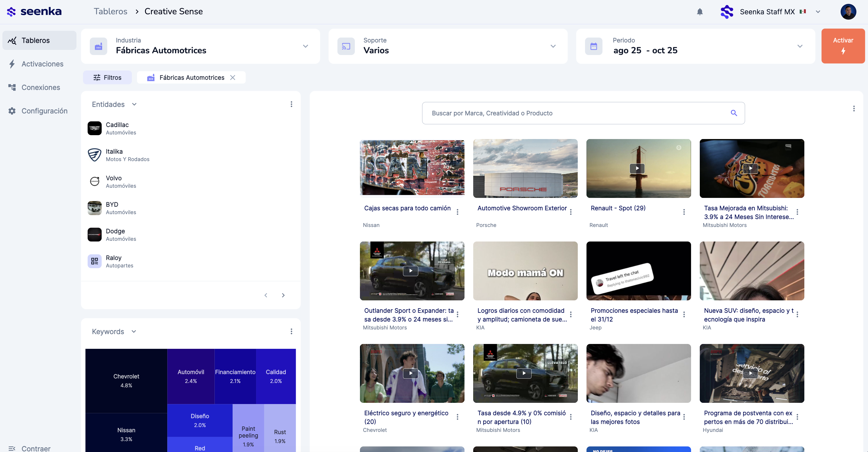
Task: Open options for Renault - Spot (29)
Action: 684,212
